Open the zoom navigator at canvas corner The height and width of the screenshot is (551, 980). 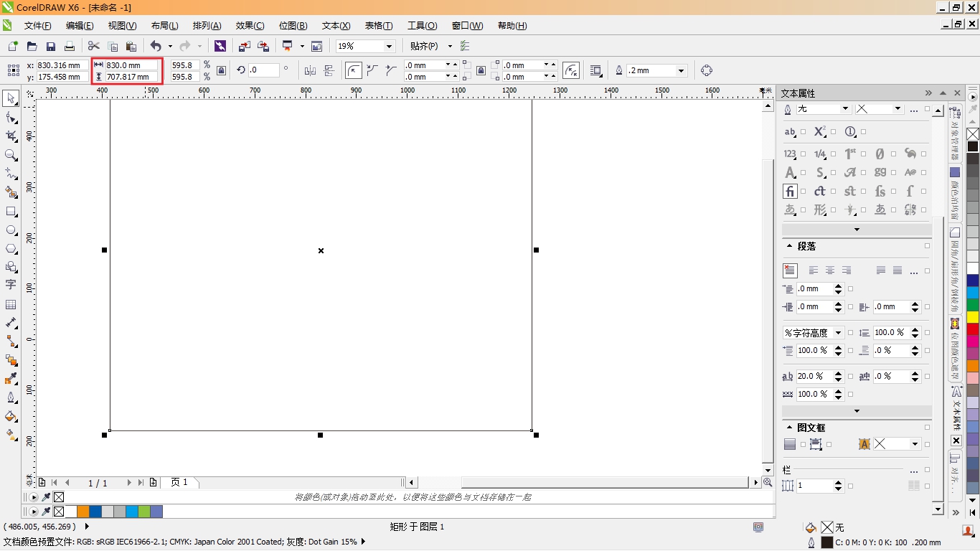[768, 483]
